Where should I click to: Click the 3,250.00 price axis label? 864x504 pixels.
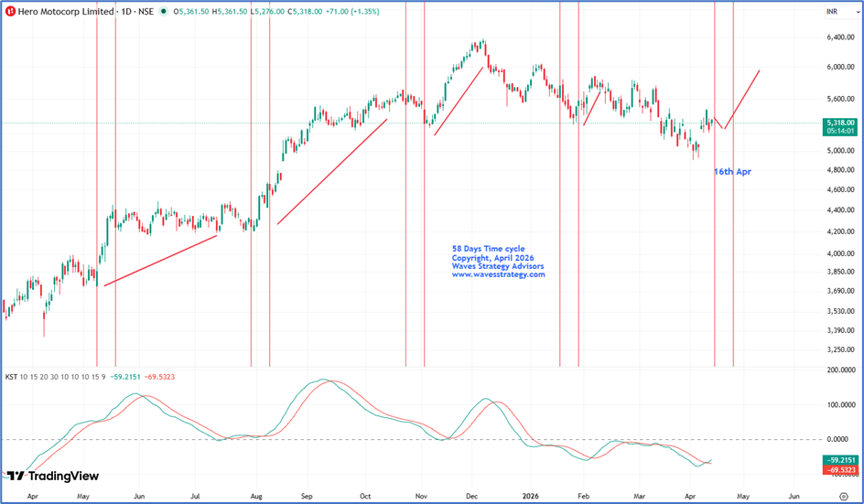click(839, 350)
